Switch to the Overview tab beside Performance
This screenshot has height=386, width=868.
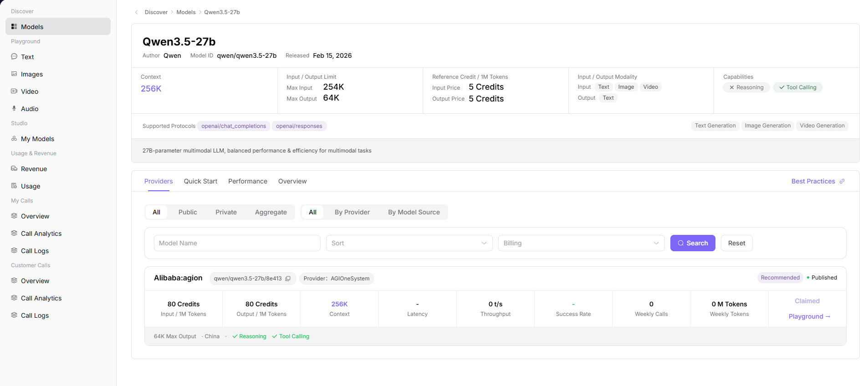(x=292, y=181)
